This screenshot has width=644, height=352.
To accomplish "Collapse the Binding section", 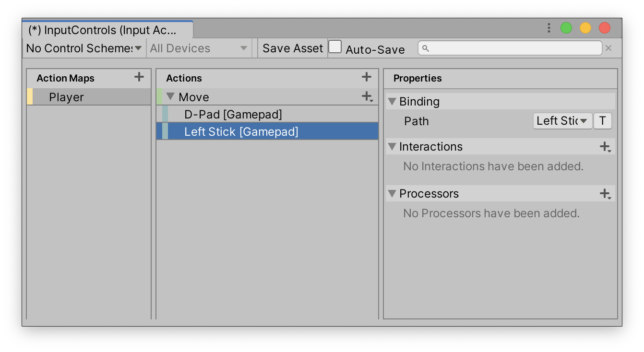I will 392,102.
